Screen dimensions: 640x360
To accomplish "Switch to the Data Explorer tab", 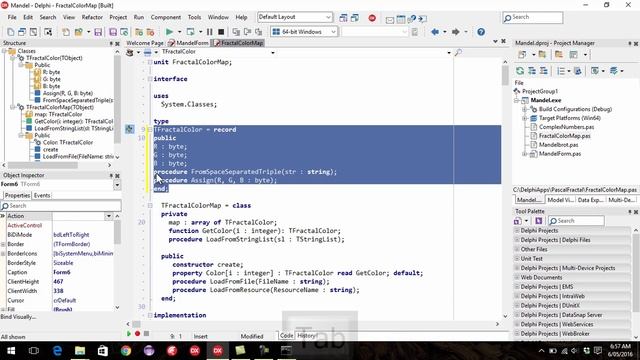I will point(590,200).
